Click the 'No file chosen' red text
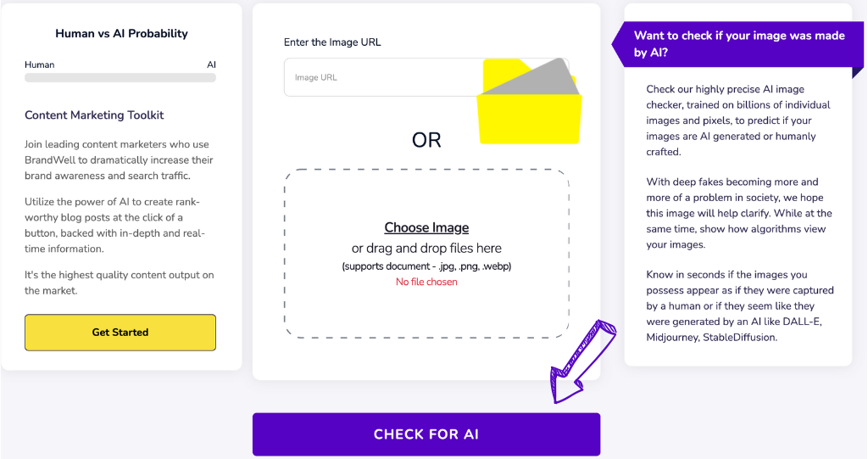868x459 pixels. click(426, 282)
